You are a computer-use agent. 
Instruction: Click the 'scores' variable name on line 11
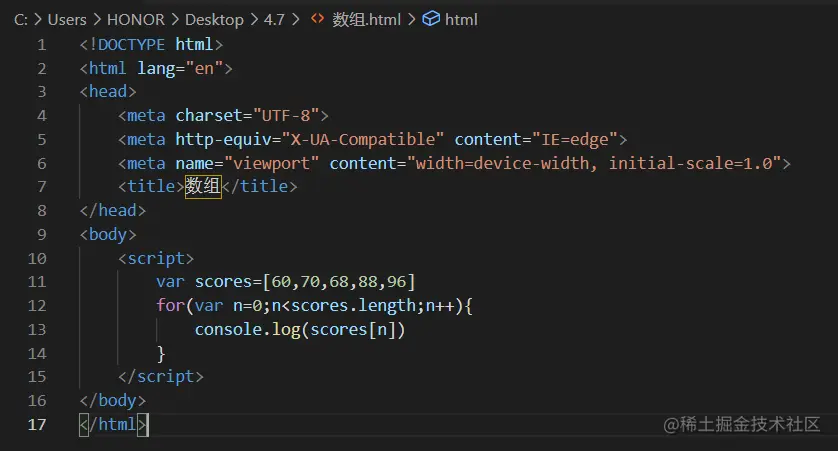pyautogui.click(x=223, y=282)
